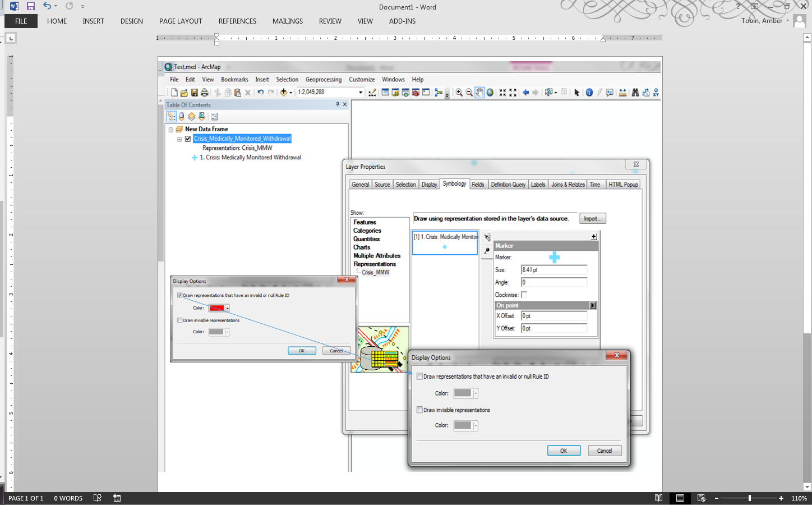Check Draw invisible representations in large Display Options
The height and width of the screenshot is (505, 812).
(x=419, y=410)
